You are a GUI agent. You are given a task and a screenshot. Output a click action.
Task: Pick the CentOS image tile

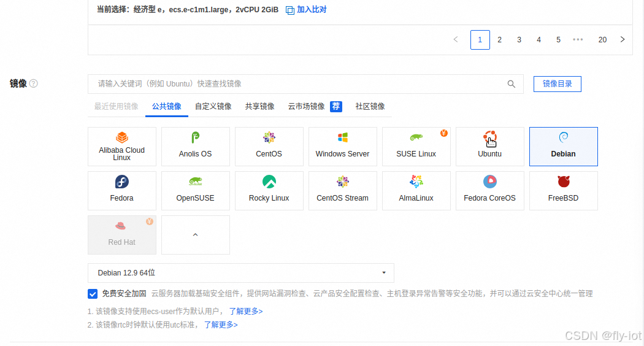269,147
